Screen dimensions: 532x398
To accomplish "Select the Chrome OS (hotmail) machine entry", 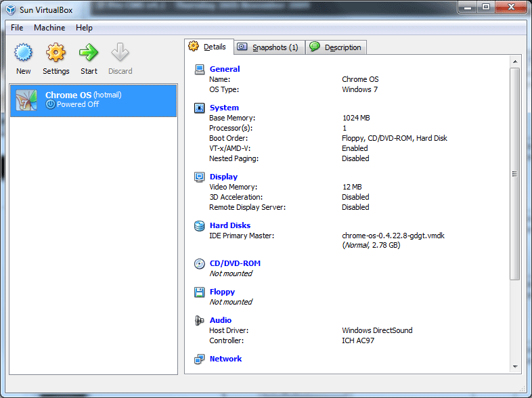I will [x=93, y=101].
